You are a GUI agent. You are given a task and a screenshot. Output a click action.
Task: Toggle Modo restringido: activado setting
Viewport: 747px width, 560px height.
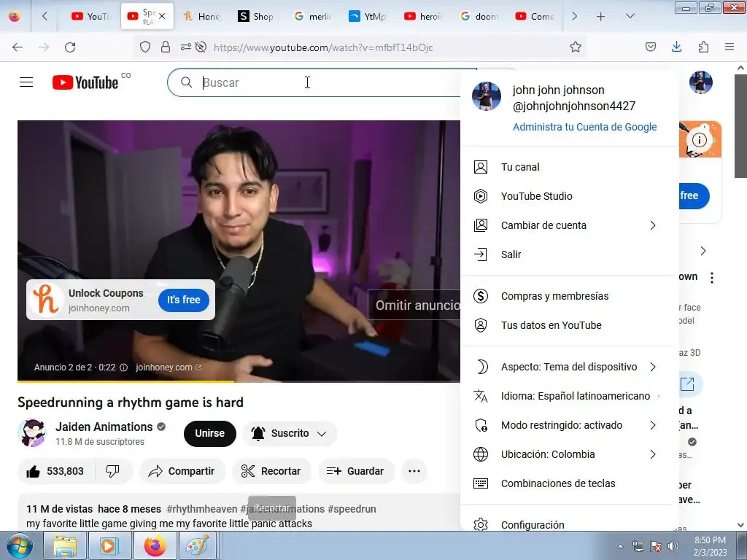coord(569,425)
